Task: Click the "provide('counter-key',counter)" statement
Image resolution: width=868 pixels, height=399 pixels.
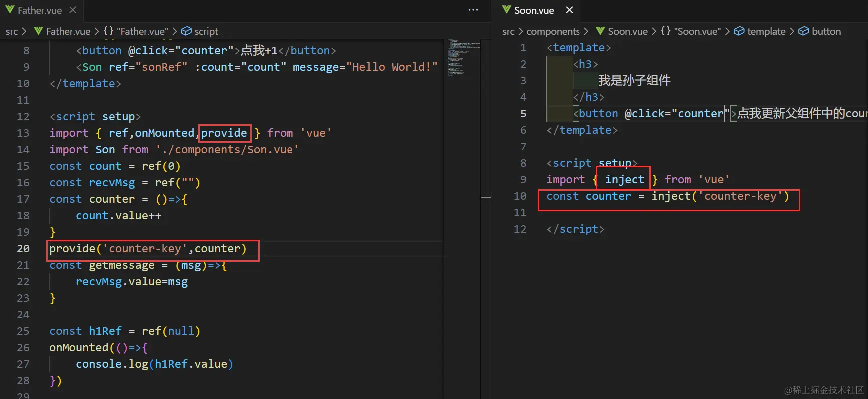Action: pyautogui.click(x=148, y=249)
